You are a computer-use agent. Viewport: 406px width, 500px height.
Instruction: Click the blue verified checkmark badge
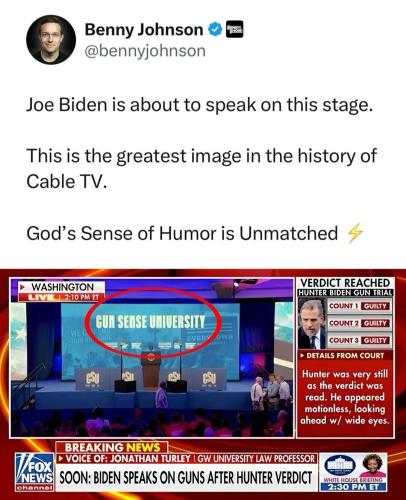click(x=215, y=30)
